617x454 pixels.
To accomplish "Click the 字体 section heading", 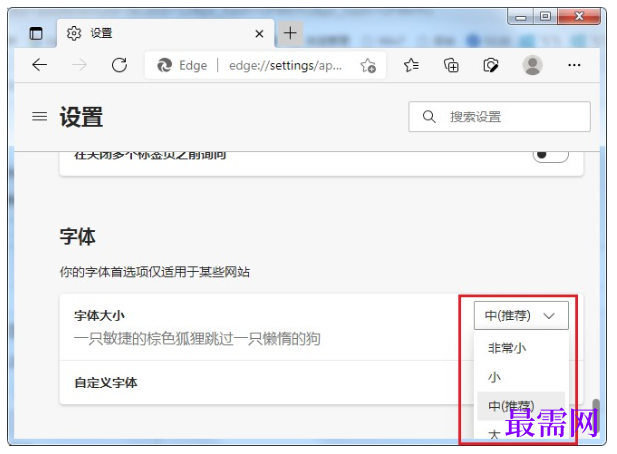I will coord(78,236).
